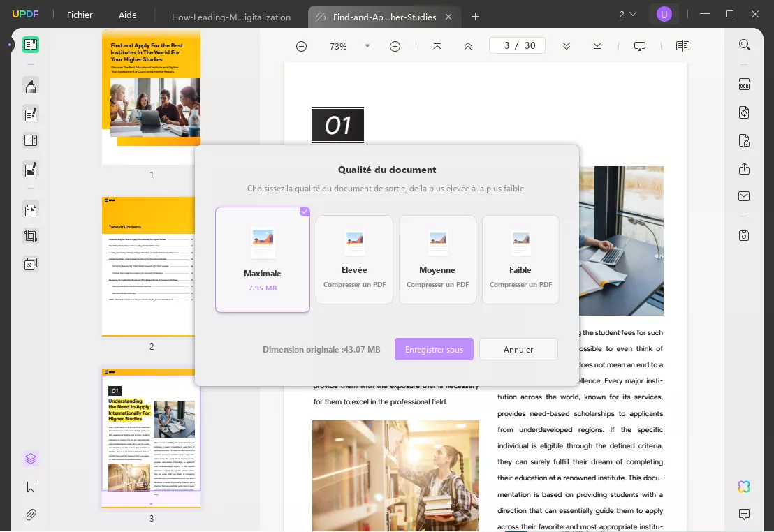Expand the open windows count 2 dropdown
The width and height of the screenshot is (774, 532).
click(x=628, y=14)
